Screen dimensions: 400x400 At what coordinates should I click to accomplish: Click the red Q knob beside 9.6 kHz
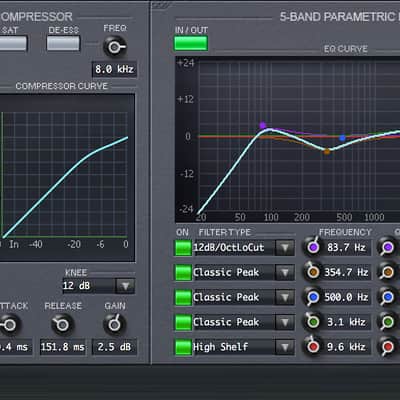[388, 347]
